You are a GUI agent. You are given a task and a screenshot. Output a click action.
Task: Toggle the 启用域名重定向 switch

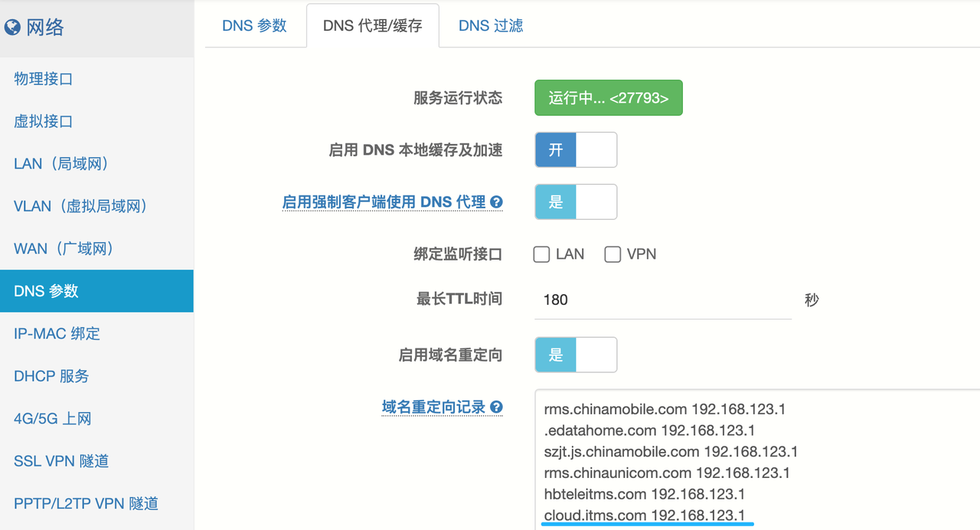tap(575, 355)
